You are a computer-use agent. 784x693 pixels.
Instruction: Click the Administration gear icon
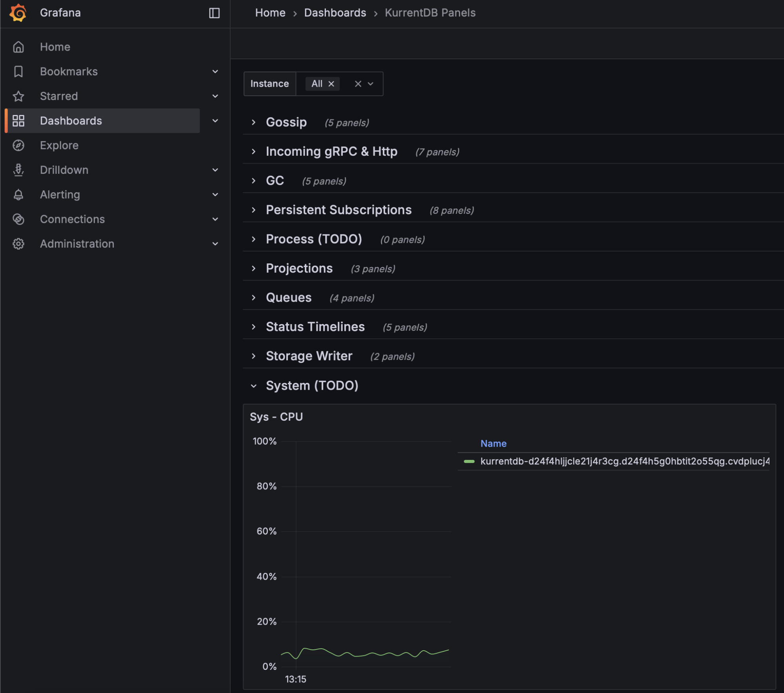tap(18, 244)
